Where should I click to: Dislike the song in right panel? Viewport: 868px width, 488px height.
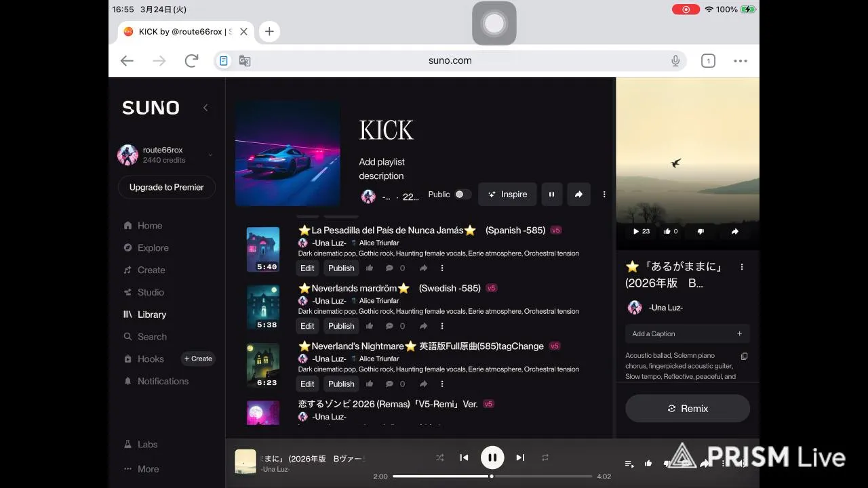tap(701, 232)
